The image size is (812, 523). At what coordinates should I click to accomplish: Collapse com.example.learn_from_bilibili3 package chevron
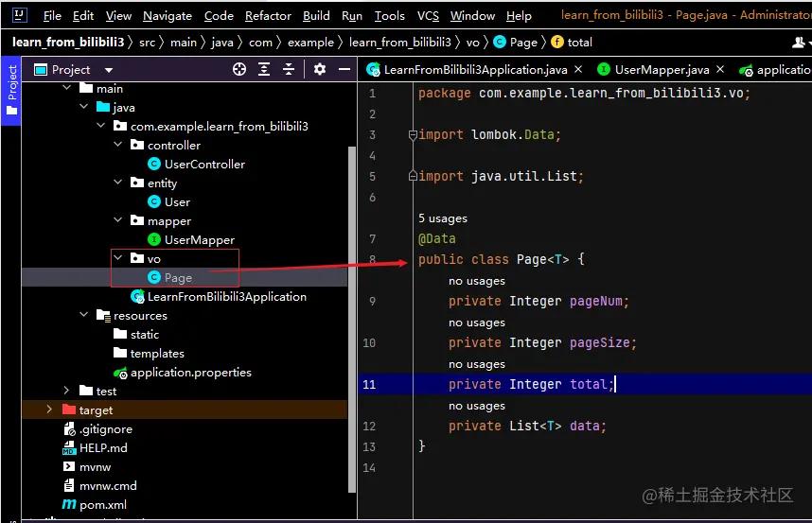point(101,126)
